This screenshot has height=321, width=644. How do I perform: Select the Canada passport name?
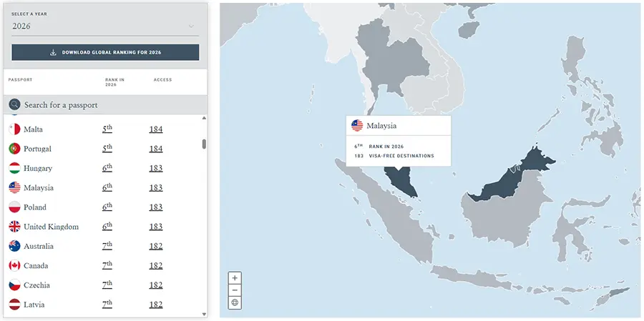(36, 265)
